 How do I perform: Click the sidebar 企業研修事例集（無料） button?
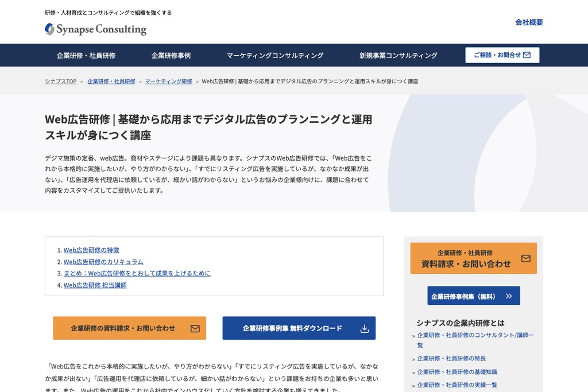474,296
